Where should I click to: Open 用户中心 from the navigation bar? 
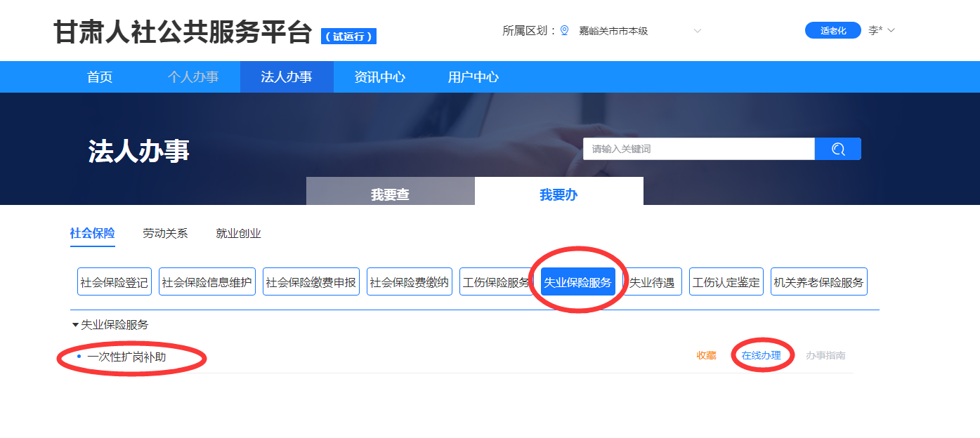pyautogui.click(x=473, y=77)
